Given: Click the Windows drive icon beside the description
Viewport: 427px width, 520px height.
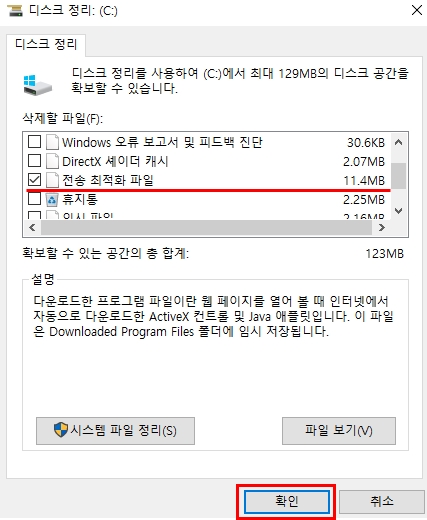Looking at the screenshot, I should click(x=38, y=85).
